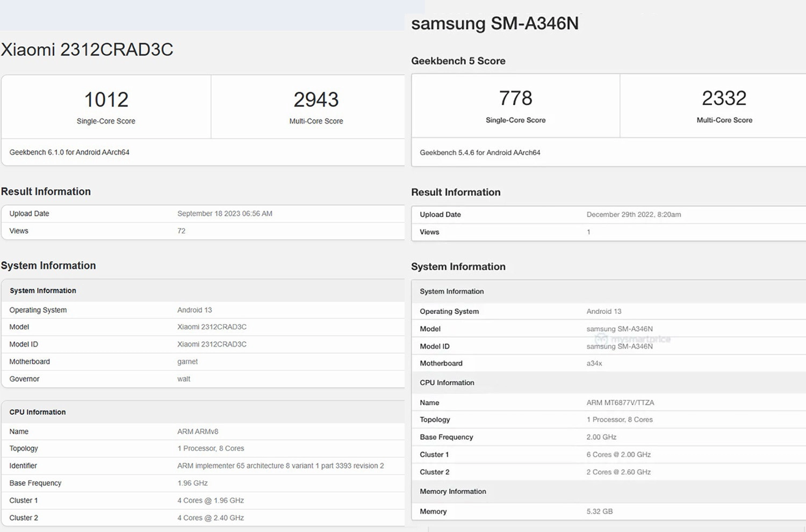Select the Samsung views count 1

point(588,232)
